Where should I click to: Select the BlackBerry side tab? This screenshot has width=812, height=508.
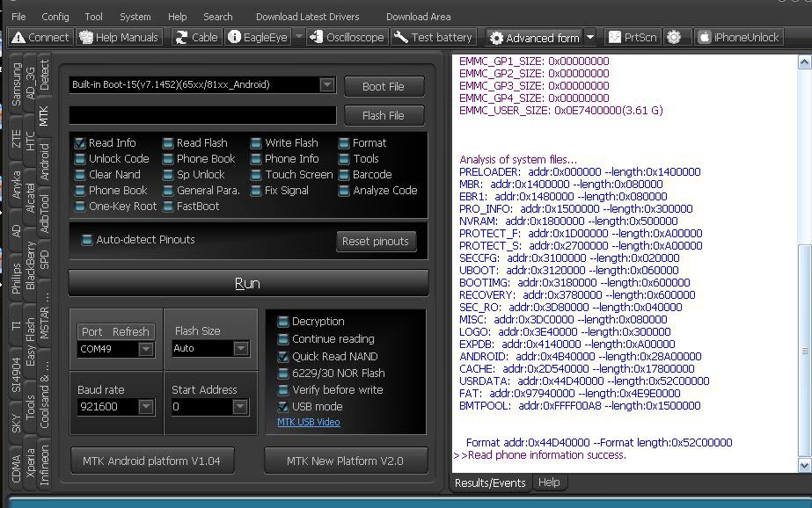pyautogui.click(x=30, y=266)
